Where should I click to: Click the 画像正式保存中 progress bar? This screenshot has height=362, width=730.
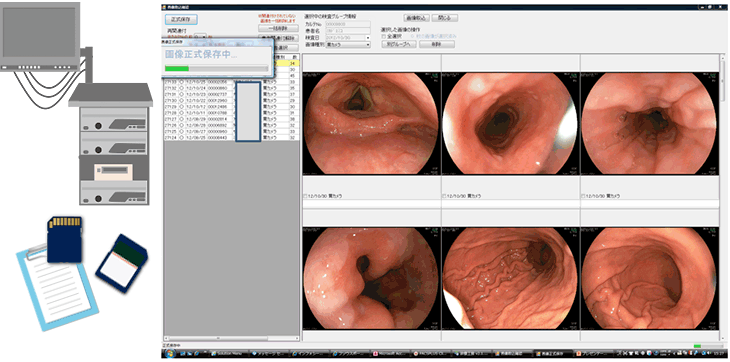[216, 68]
